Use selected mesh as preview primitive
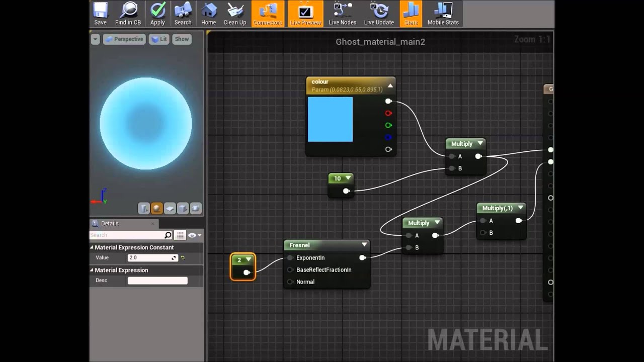 pyautogui.click(x=196, y=208)
